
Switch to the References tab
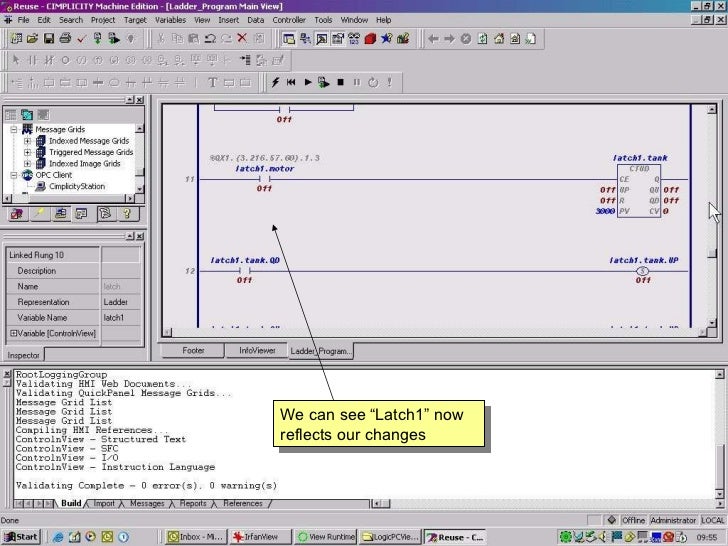coord(243,504)
